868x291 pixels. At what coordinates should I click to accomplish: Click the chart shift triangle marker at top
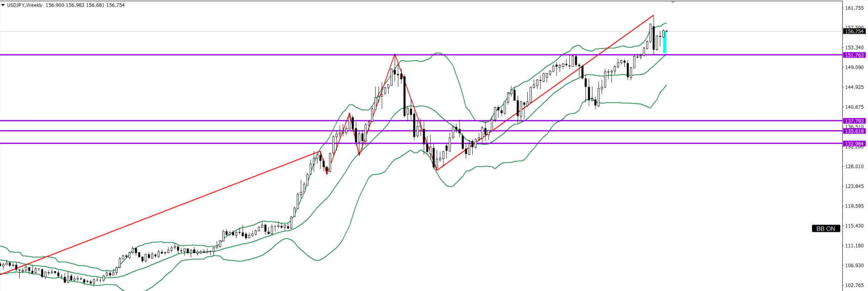pyautogui.click(x=673, y=3)
